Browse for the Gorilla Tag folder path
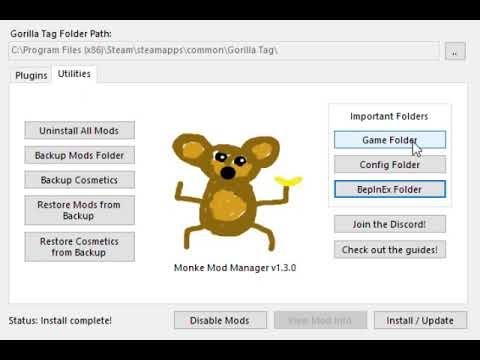This screenshot has height=360, width=480. click(455, 51)
